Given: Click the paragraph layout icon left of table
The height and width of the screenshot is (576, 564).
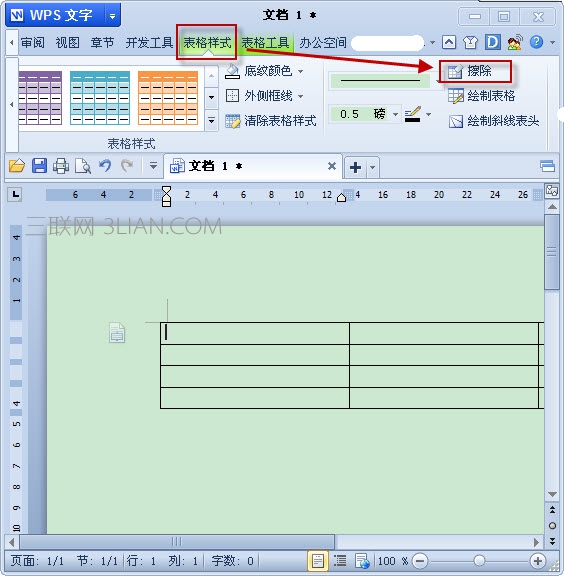Looking at the screenshot, I should click(117, 332).
